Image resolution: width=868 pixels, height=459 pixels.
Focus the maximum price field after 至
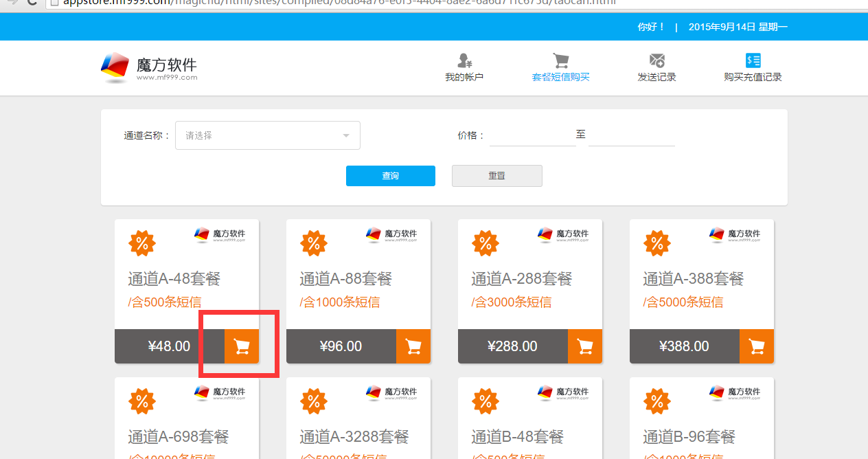[x=632, y=135]
